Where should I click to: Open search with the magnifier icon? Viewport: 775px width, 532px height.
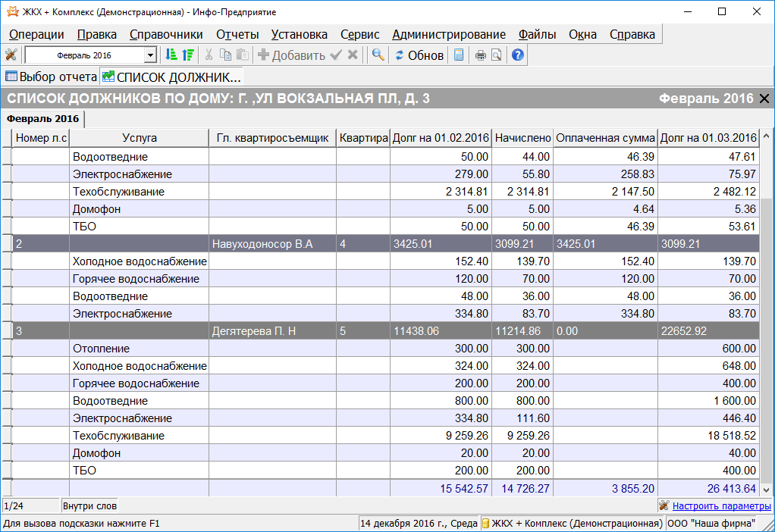pyautogui.click(x=378, y=55)
